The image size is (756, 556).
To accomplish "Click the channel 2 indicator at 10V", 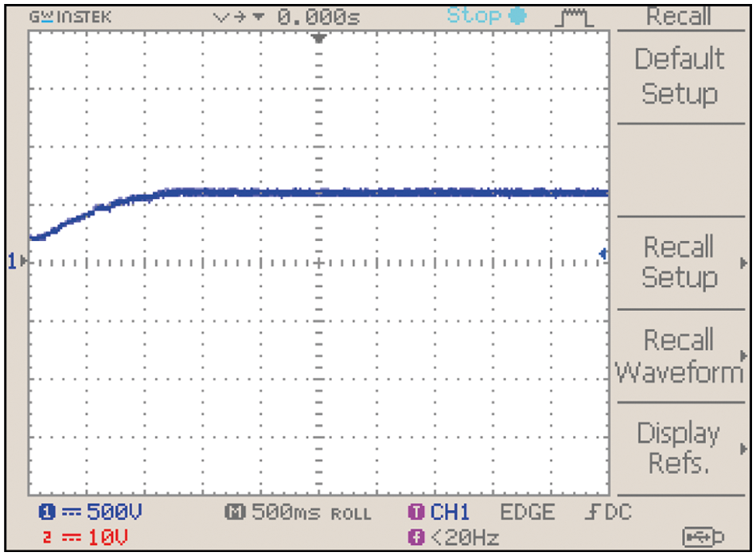I will tap(45, 536).
